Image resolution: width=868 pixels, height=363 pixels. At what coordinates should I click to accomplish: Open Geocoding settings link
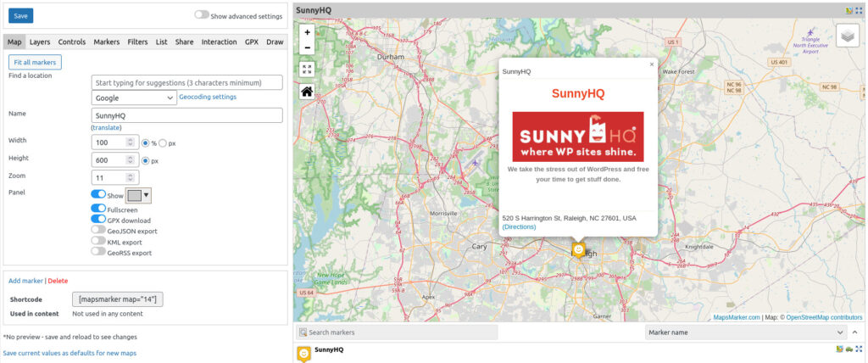point(208,97)
